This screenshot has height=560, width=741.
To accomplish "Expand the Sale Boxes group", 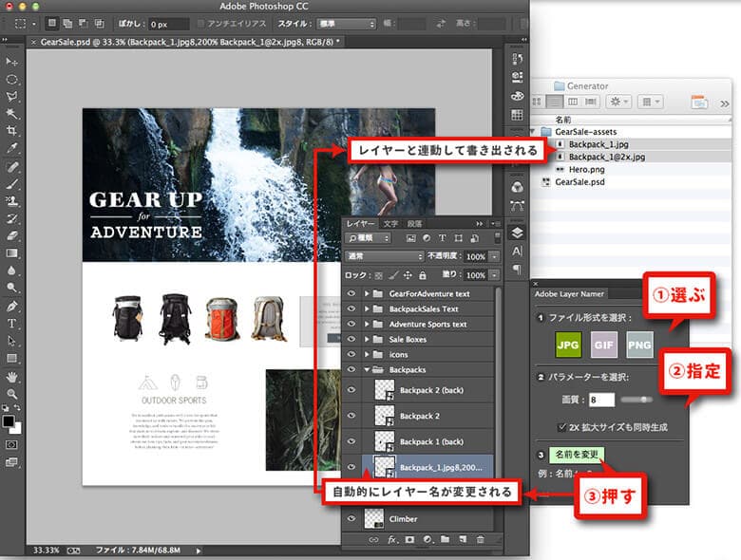I will tap(367, 339).
